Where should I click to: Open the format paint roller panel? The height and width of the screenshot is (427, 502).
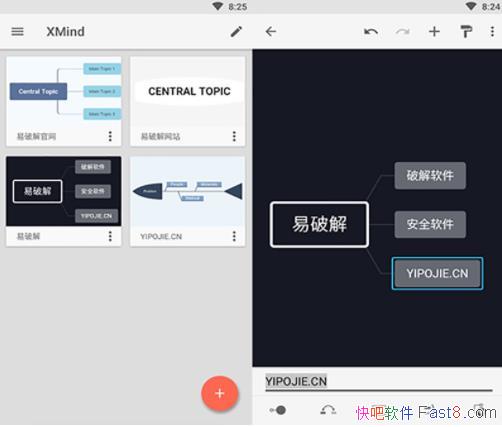coord(466,32)
